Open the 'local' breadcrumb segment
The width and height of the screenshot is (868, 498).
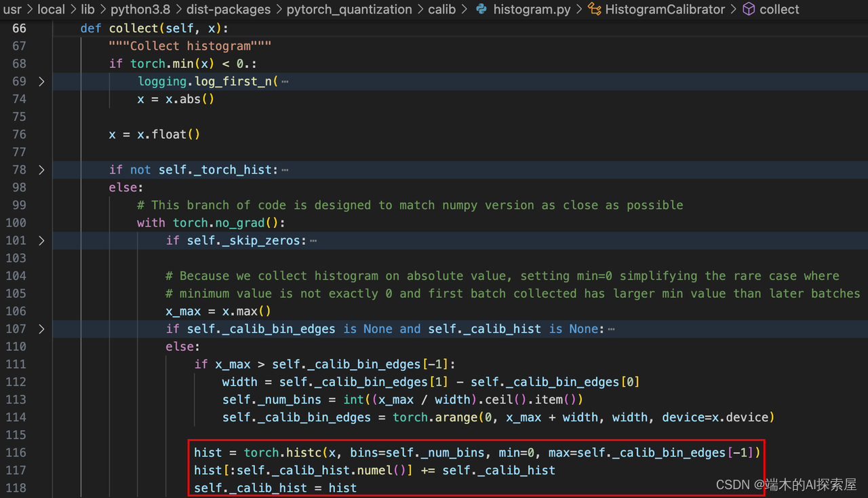click(51, 9)
